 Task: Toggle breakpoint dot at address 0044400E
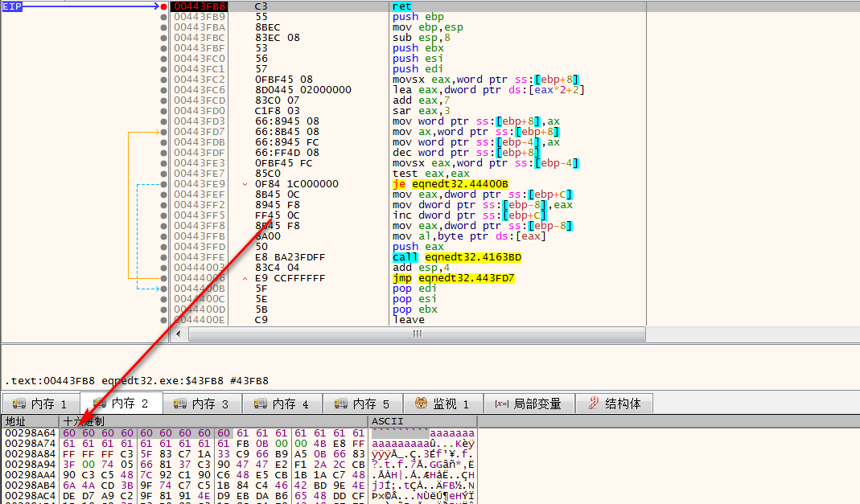[x=163, y=320]
